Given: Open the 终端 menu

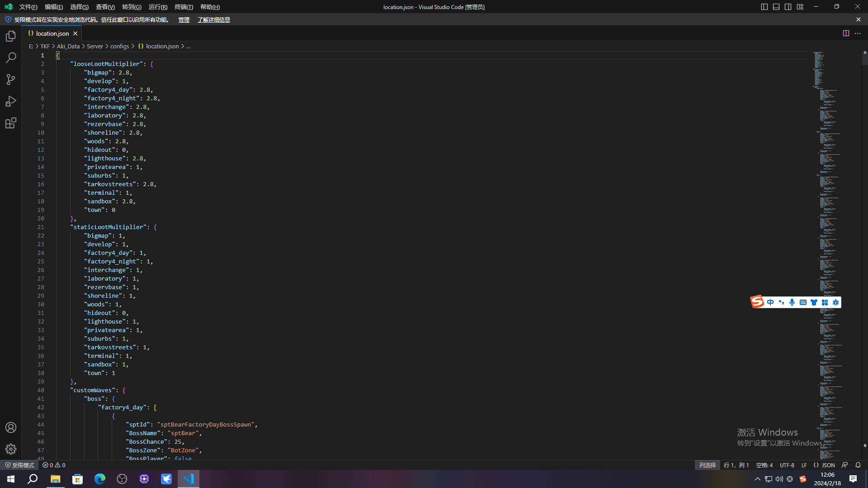Looking at the screenshot, I should coord(184,7).
